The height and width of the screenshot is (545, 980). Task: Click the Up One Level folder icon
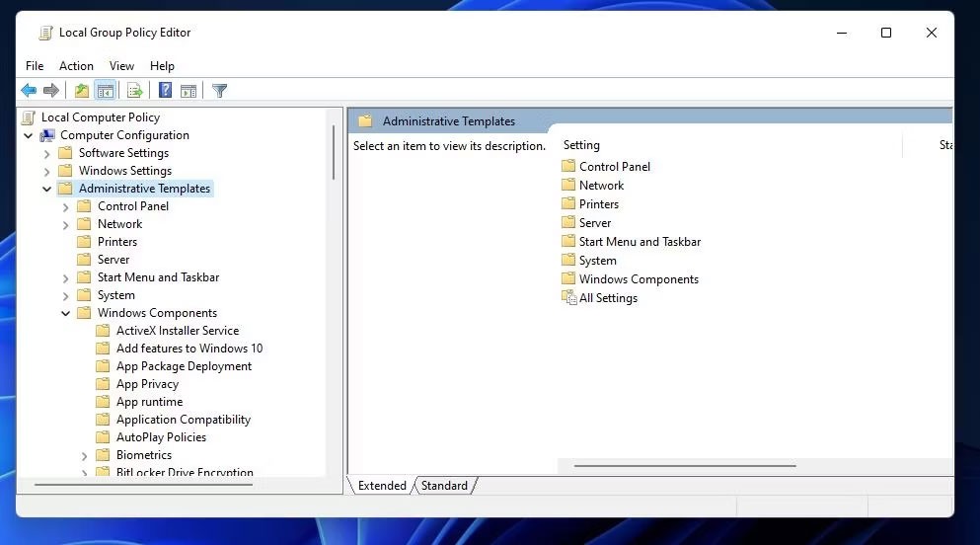82,91
